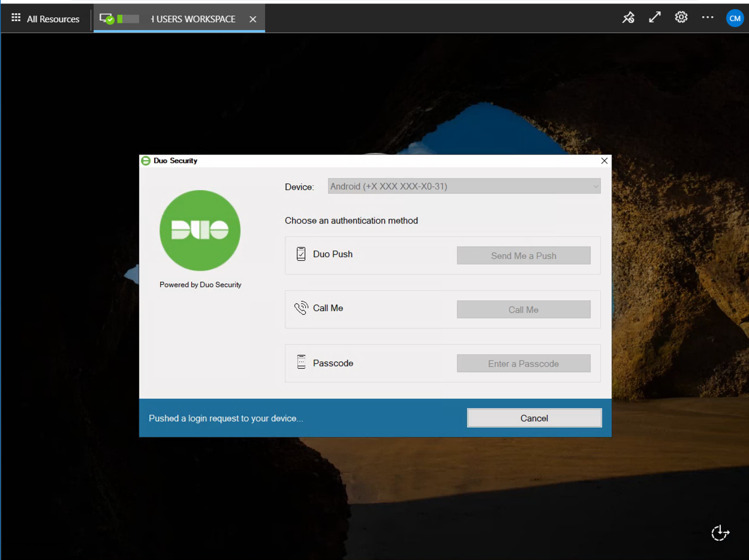The image size is (749, 560).
Task: Open the more options ellipsis menu
Action: (708, 17)
